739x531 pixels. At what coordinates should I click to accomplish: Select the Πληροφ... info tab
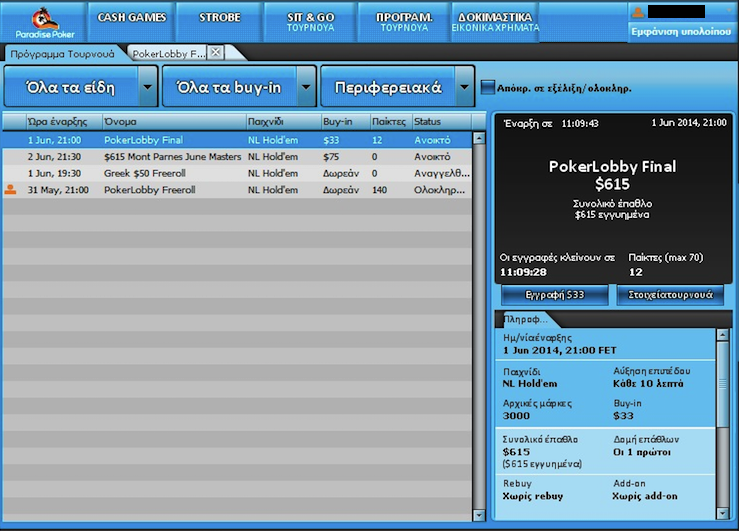click(x=526, y=319)
